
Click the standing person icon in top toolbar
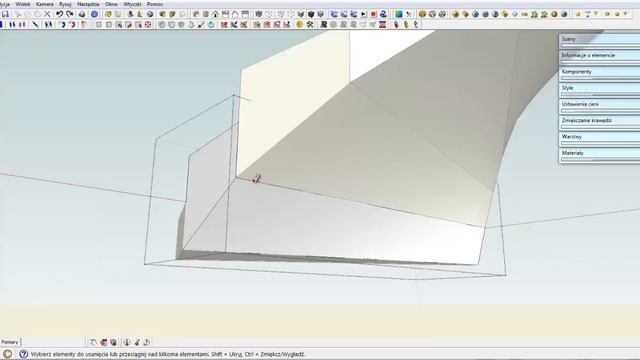coord(131,14)
